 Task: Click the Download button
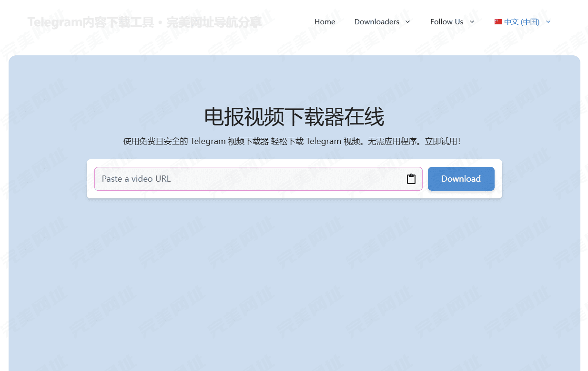[461, 179]
